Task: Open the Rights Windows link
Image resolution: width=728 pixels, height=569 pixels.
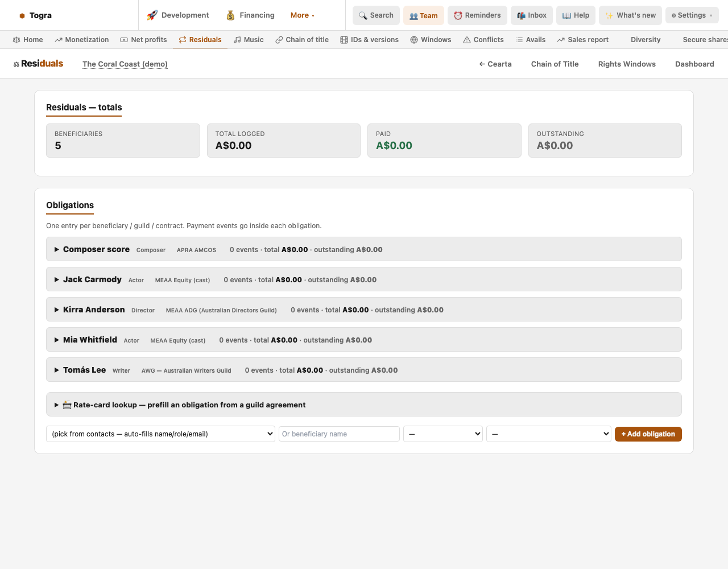Action: (x=627, y=64)
